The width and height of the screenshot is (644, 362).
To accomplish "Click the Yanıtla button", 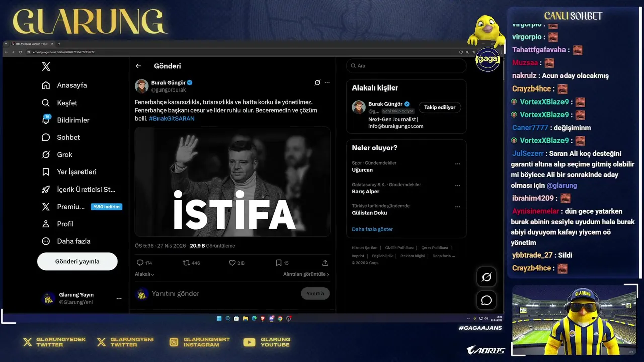I will click(x=315, y=293).
